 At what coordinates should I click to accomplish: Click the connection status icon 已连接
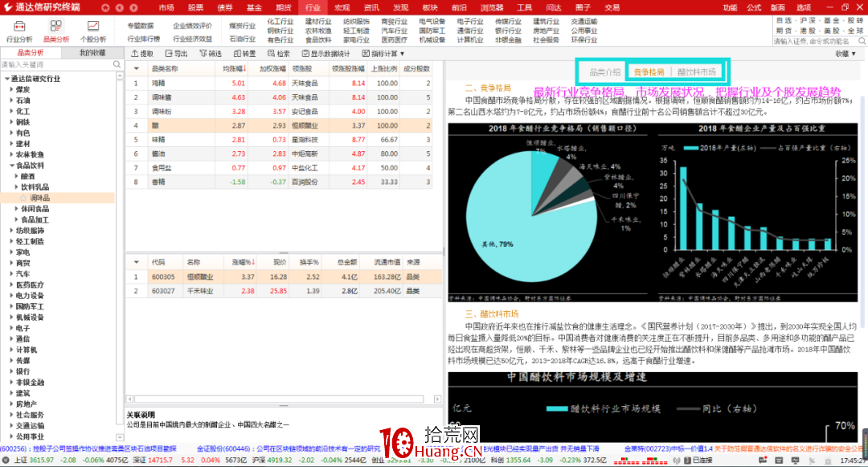point(687,461)
